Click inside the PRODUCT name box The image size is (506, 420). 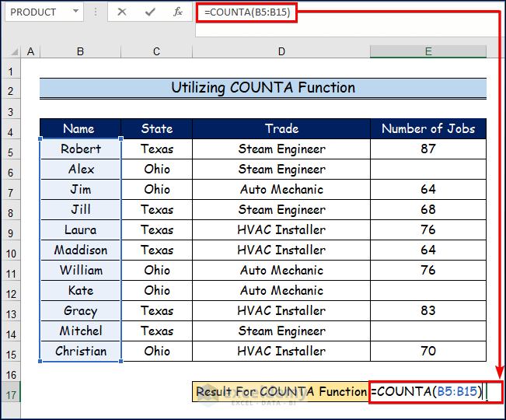pyautogui.click(x=37, y=12)
